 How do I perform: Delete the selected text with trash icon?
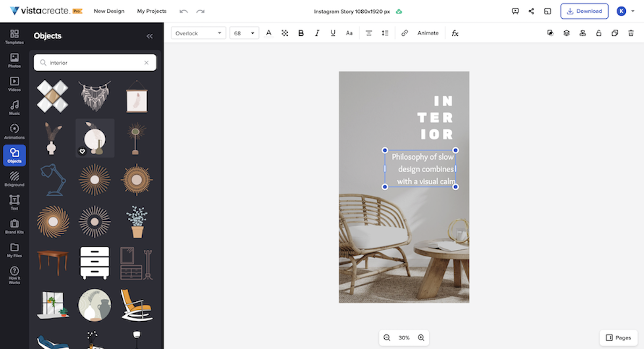[x=631, y=33]
